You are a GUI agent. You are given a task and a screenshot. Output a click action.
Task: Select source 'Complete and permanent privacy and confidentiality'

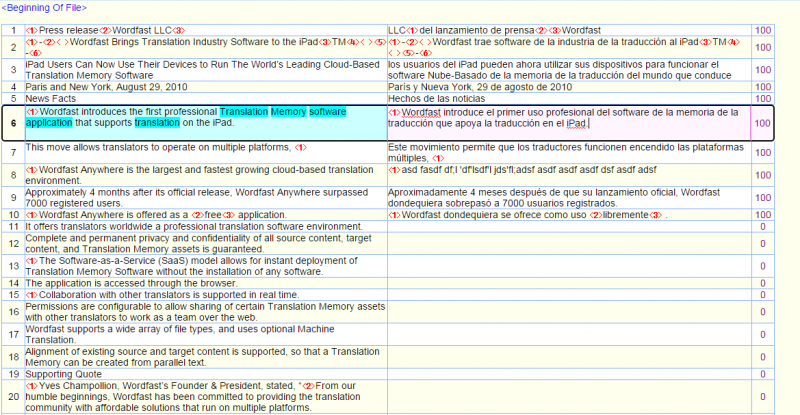[206, 243]
